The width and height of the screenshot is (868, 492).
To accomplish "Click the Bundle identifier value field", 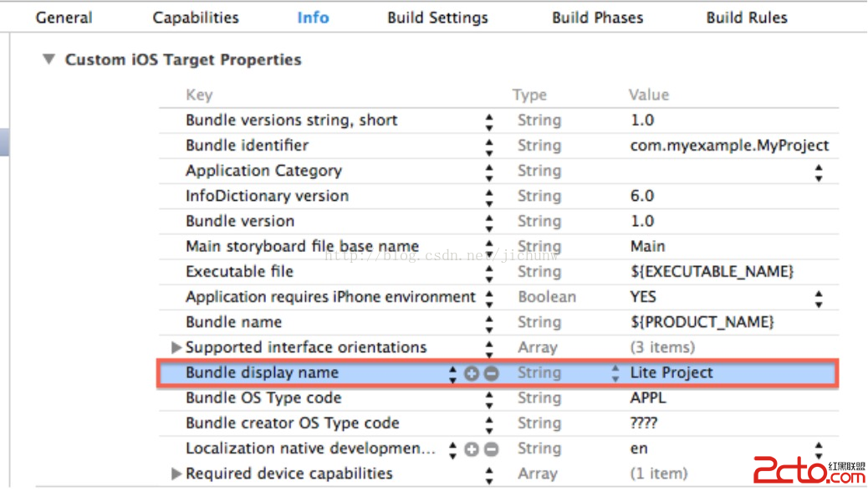I will click(729, 146).
